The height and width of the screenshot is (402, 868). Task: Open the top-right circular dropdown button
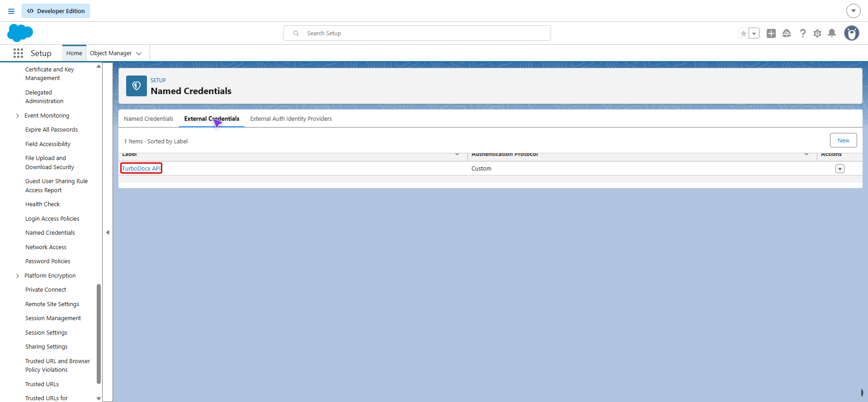coord(853,11)
